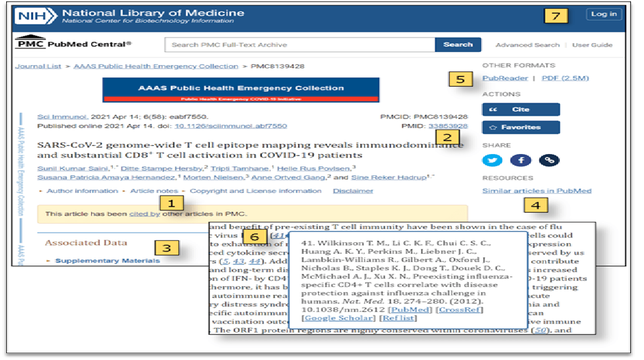This screenshot has width=644, height=360.
Task: Click the Cite button
Action: [521, 110]
